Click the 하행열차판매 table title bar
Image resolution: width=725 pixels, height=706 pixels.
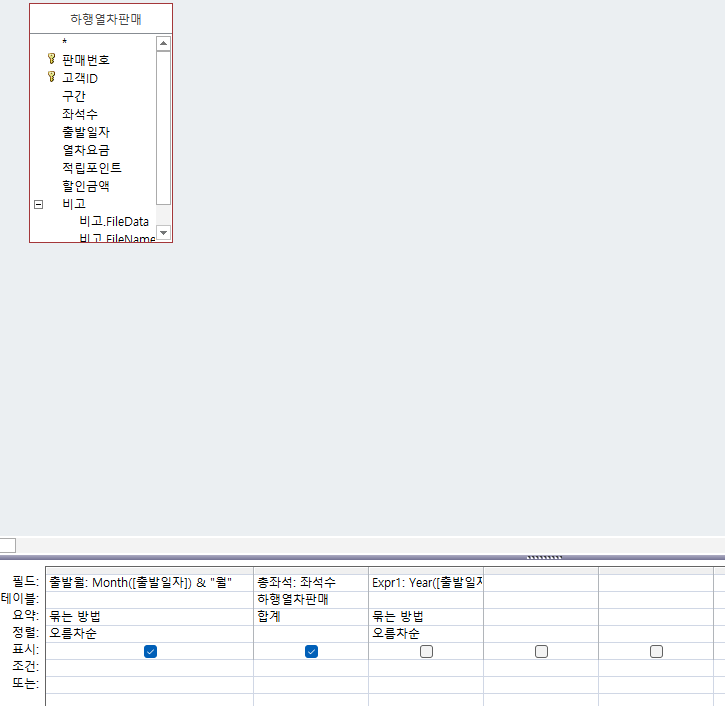pos(100,18)
